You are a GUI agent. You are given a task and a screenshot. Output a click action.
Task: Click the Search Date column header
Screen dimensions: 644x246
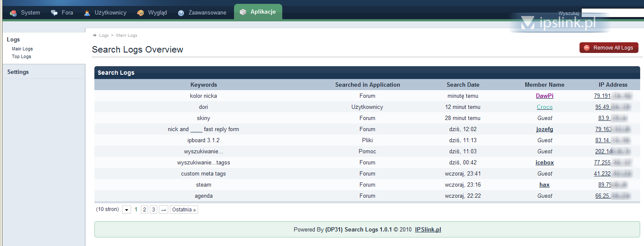(463, 85)
